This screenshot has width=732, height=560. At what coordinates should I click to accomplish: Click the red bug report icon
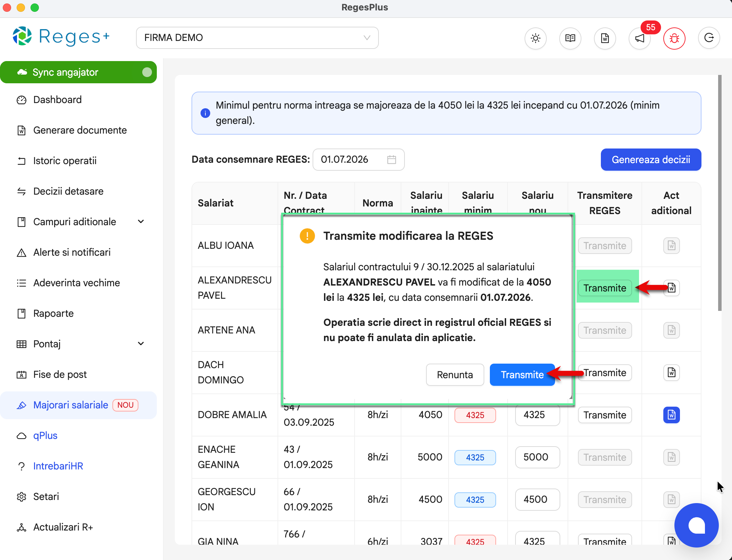[674, 38]
